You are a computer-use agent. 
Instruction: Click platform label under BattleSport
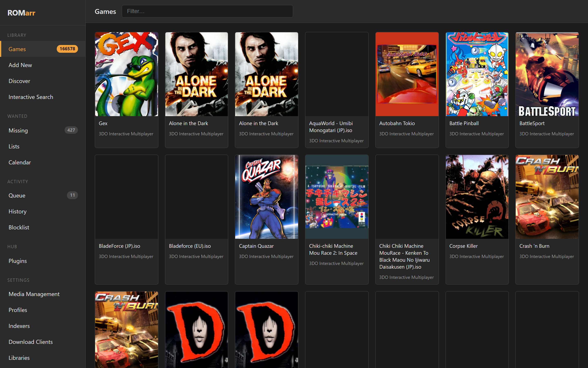[x=547, y=134]
